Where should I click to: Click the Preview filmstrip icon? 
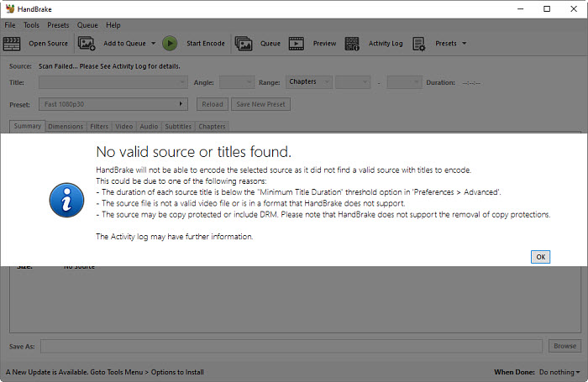[297, 44]
